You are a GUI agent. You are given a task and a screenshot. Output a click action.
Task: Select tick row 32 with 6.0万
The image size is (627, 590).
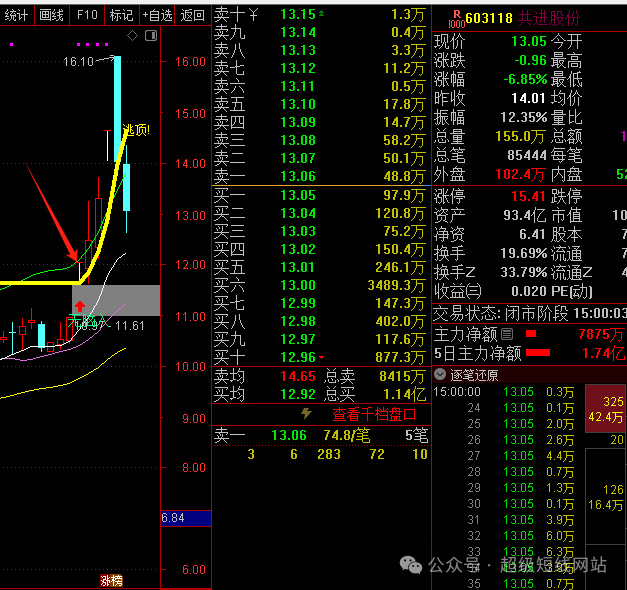pos(504,536)
